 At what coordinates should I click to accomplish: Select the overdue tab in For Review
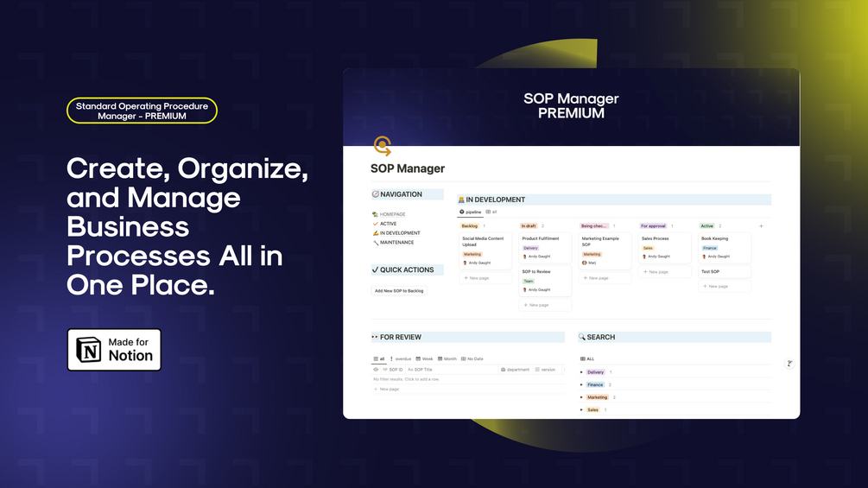(401, 359)
